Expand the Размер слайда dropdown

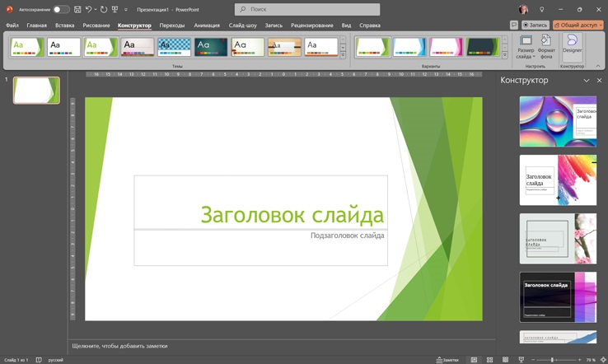[526, 46]
